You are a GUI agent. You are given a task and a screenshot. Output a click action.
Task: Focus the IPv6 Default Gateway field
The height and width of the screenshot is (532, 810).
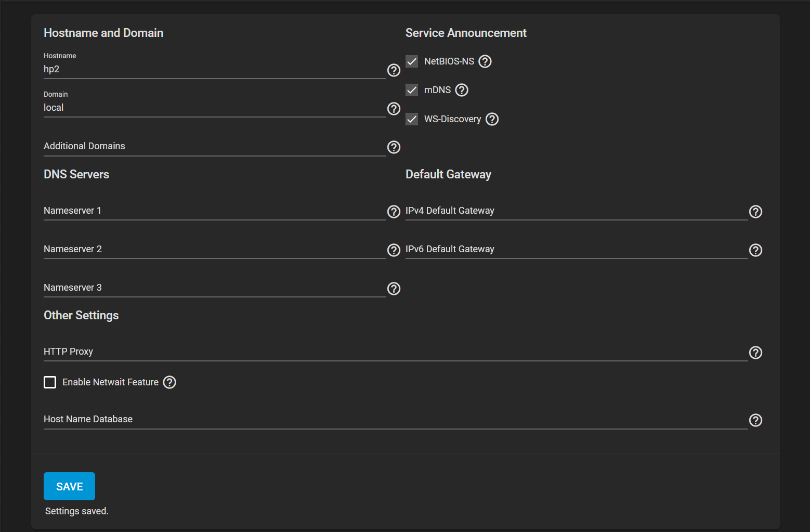pyautogui.click(x=577, y=249)
